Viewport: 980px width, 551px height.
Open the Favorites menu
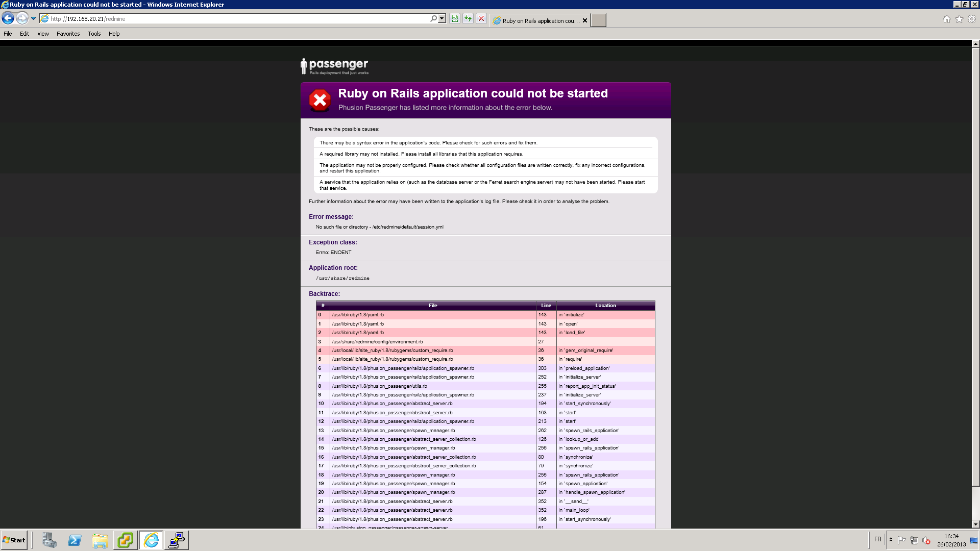(x=68, y=34)
